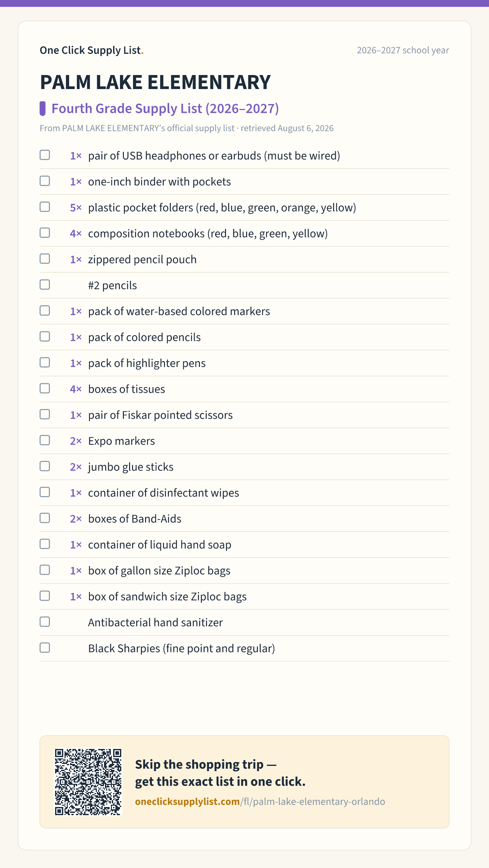489x868 pixels.
Task: Open the oneclicksupplylist.com palm-lake-elementary link
Action: [x=260, y=801]
